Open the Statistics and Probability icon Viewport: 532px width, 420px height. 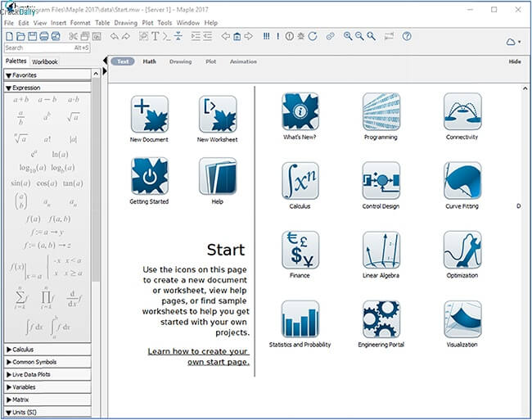click(300, 319)
